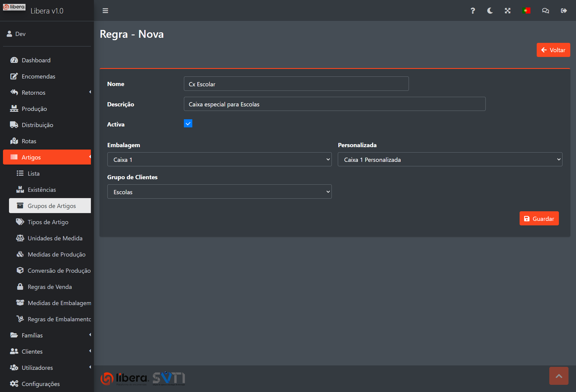Open the Personalizada dropdown
The height and width of the screenshot is (392, 576).
click(x=450, y=159)
